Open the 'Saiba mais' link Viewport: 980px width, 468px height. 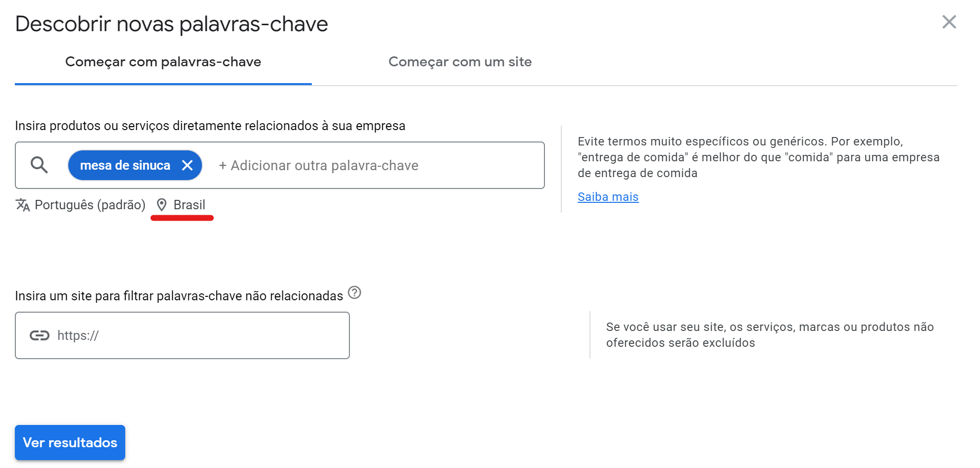608,196
